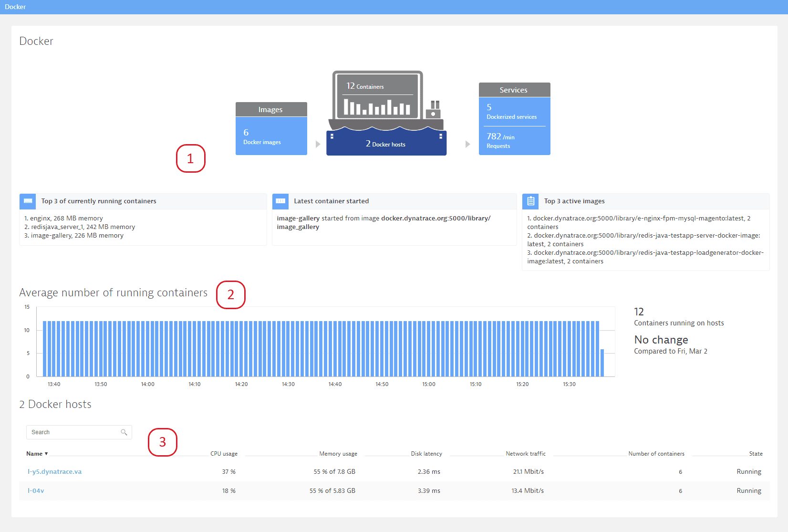Sort by Network traffic column header
This screenshot has width=788, height=532.
coord(526,454)
